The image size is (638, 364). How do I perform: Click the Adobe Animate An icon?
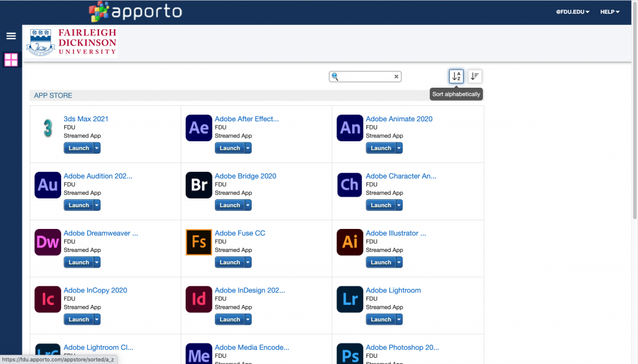pyautogui.click(x=350, y=128)
